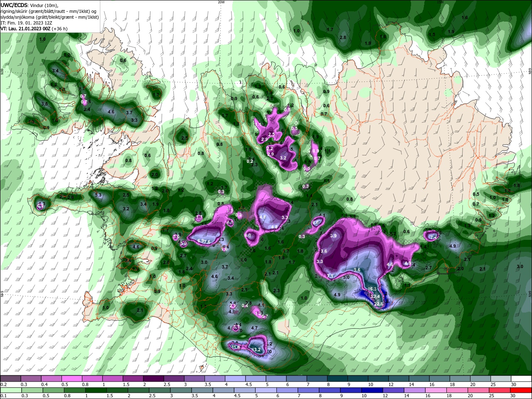Select the rigning/skúrir legend description line
Screen dimensions: 532x399
click(x=49, y=11)
